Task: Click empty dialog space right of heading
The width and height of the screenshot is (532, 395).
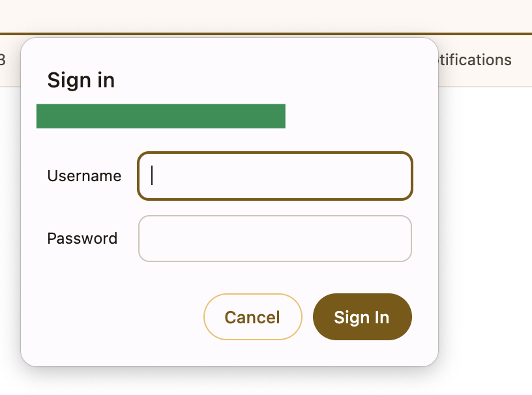Action: pos(293,80)
